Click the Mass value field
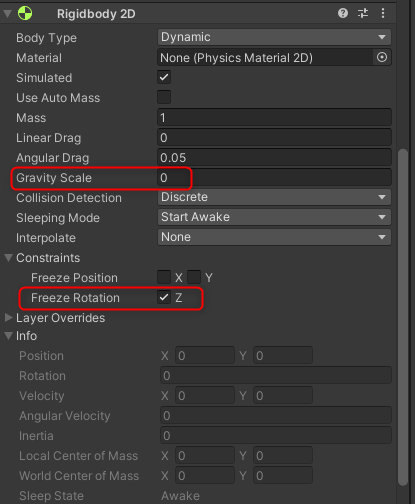The image size is (415, 504). [274, 117]
